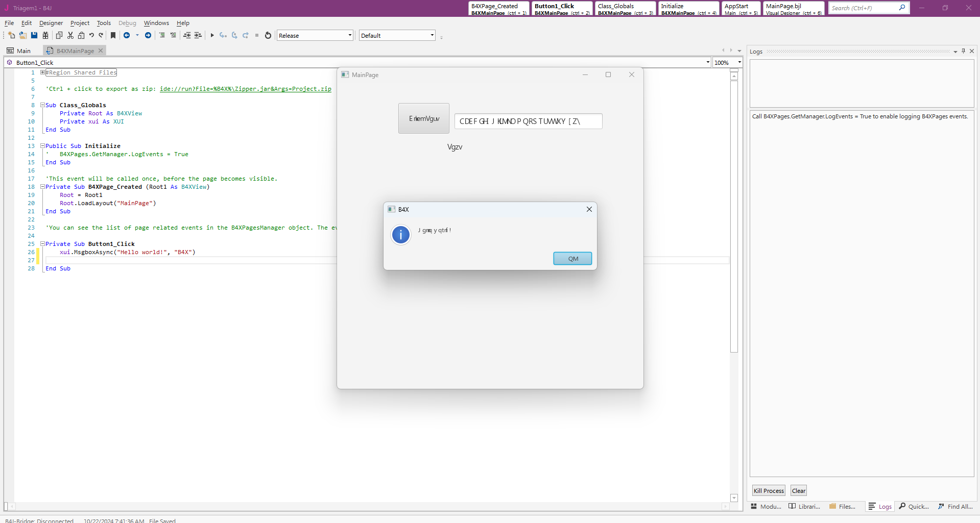Collapse the Initialize sub fold marker
Viewport: 980px width, 523px height.
pos(43,146)
